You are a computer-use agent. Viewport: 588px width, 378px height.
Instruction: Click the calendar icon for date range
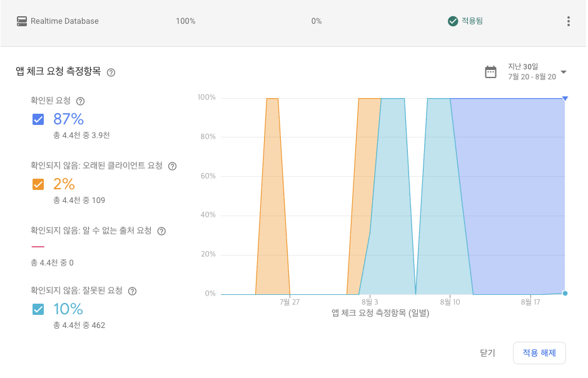tap(490, 72)
